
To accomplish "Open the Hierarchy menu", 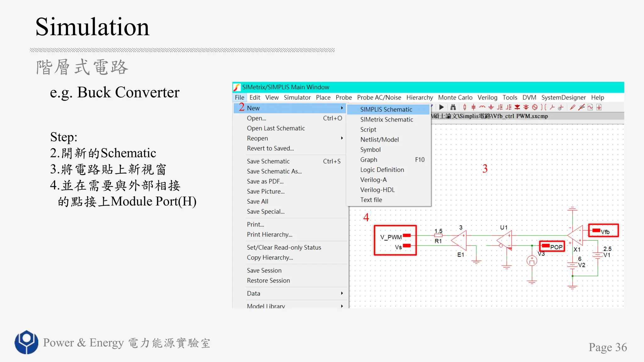I will tap(419, 97).
